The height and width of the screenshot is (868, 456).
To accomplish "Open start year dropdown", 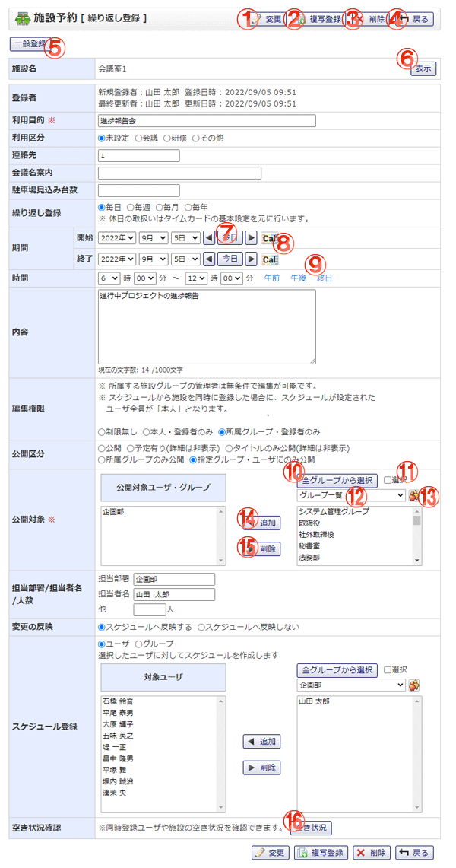I will pos(116,238).
